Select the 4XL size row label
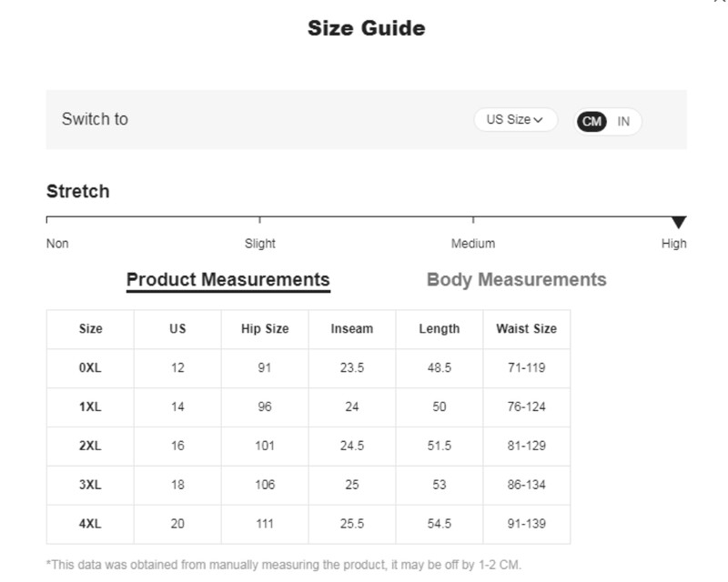This screenshot has width=728, height=582. click(90, 525)
